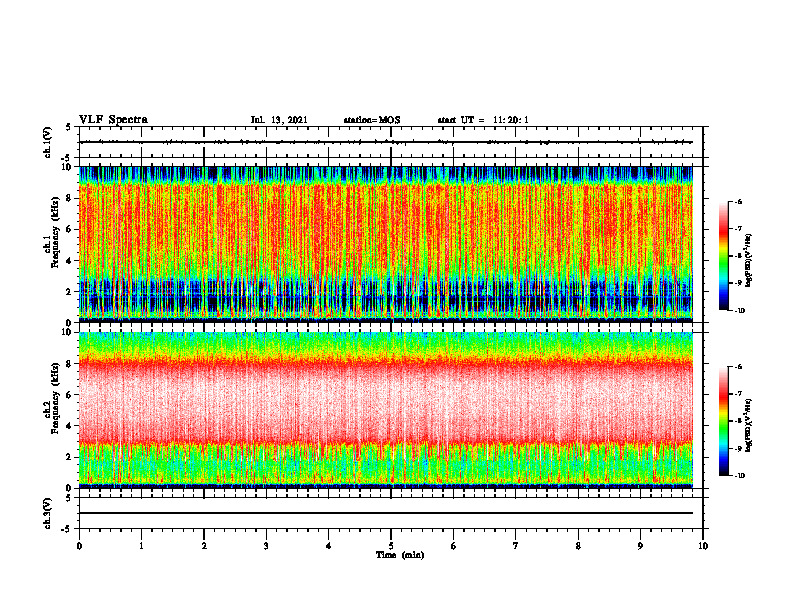Click the "8" tick on the time axis
The height and width of the screenshot is (612, 792).
(x=578, y=546)
